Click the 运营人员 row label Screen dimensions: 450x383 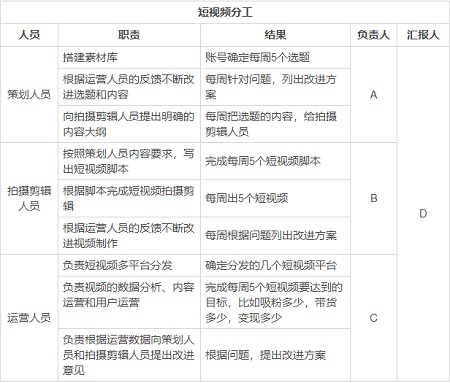[29, 318]
